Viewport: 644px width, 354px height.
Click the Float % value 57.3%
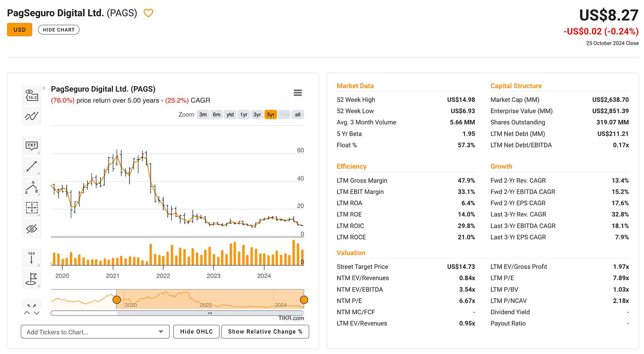[466, 145]
